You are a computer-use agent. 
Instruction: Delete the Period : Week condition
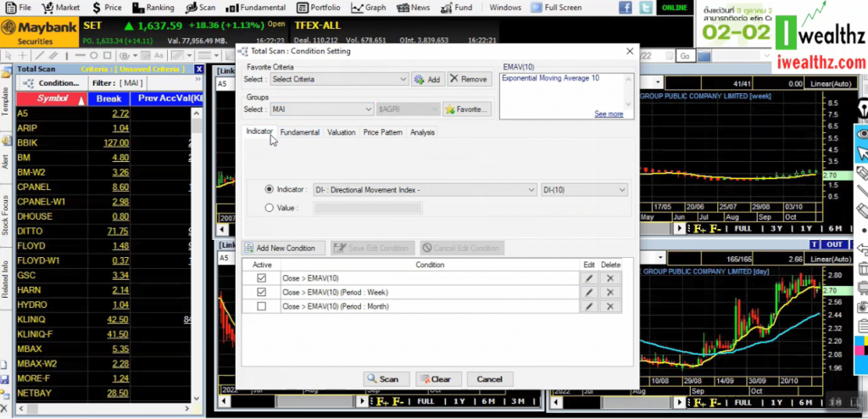coord(610,293)
